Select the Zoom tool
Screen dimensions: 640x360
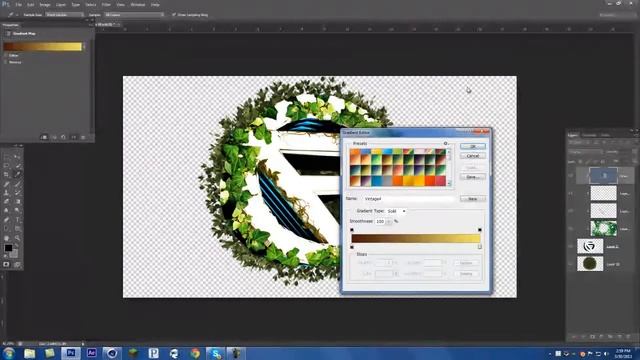[18, 238]
